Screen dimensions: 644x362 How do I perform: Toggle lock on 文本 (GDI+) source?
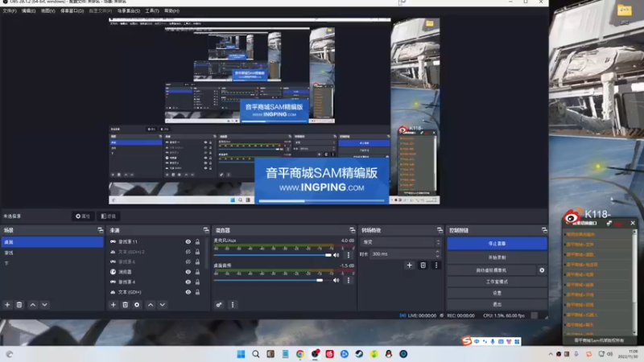pyautogui.click(x=197, y=292)
